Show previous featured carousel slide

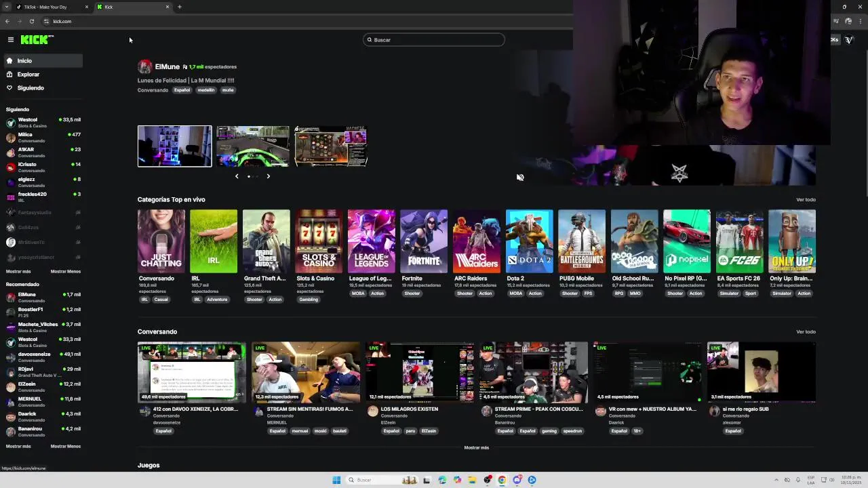tap(237, 176)
